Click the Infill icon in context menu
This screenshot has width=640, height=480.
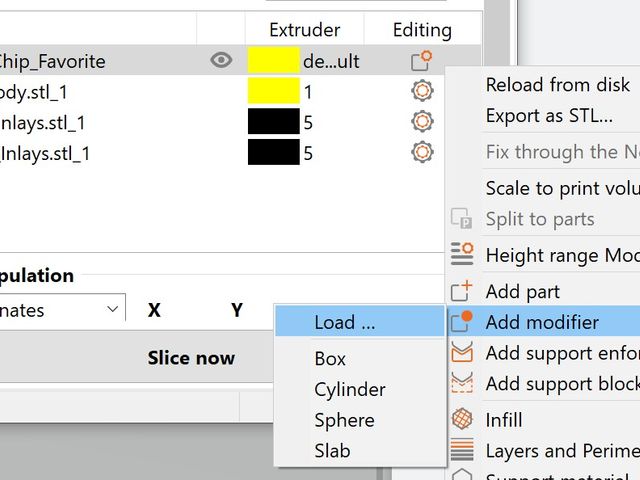[462, 420]
